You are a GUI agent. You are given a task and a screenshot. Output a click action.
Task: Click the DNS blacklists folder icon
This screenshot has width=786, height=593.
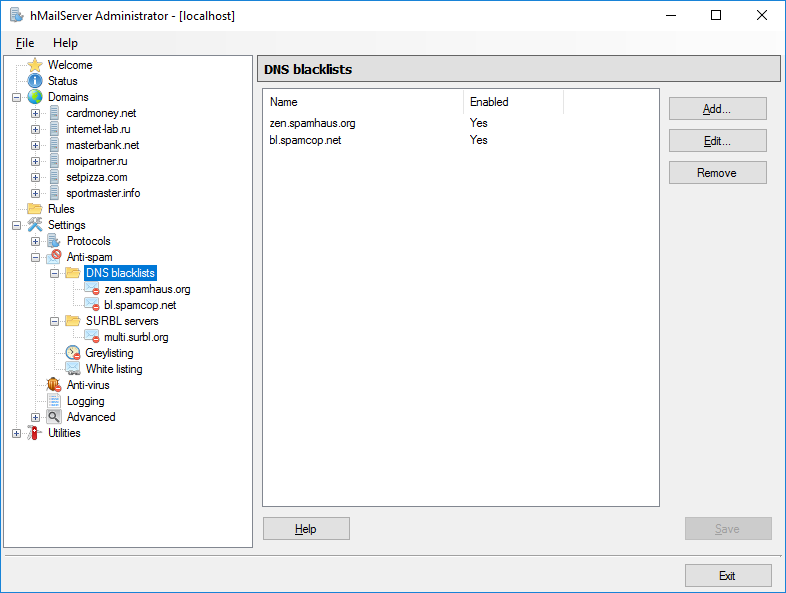pos(73,273)
